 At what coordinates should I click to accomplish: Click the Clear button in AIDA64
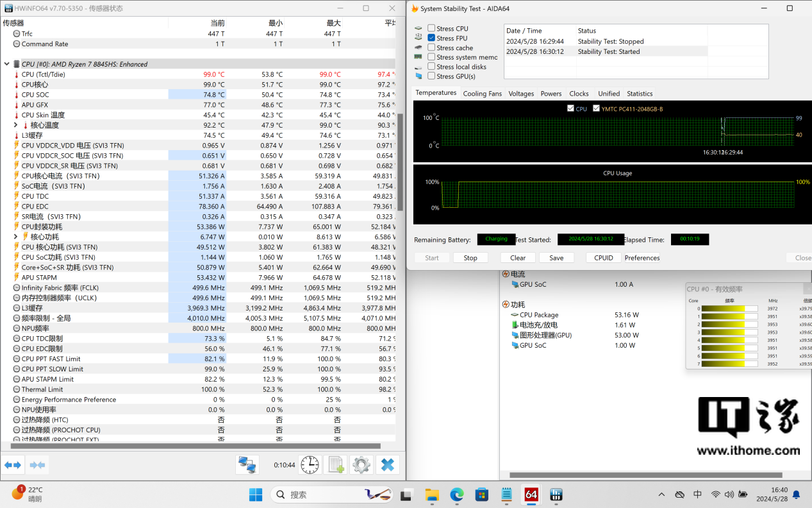click(518, 258)
